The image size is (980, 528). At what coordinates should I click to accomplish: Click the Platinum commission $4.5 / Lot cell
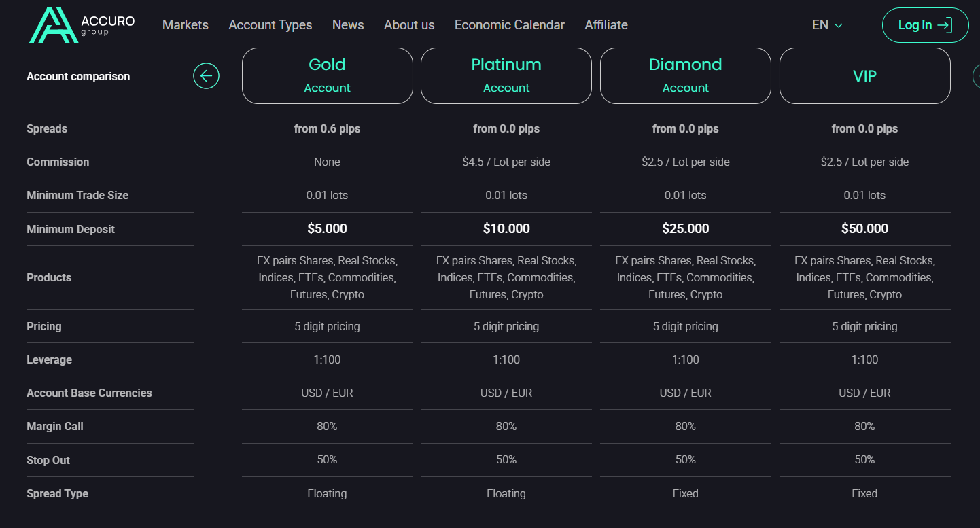click(506, 162)
